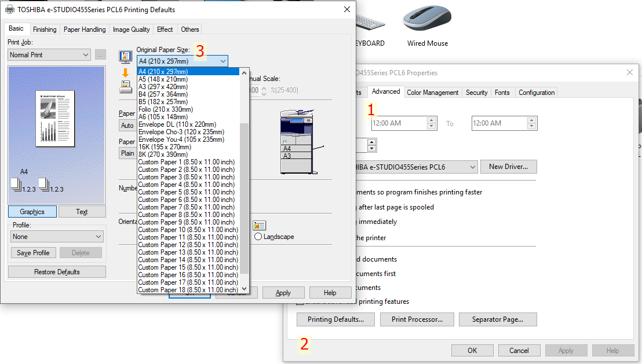Select the Landscape radio button
Viewport: 642px width, 364px height.
click(x=258, y=237)
